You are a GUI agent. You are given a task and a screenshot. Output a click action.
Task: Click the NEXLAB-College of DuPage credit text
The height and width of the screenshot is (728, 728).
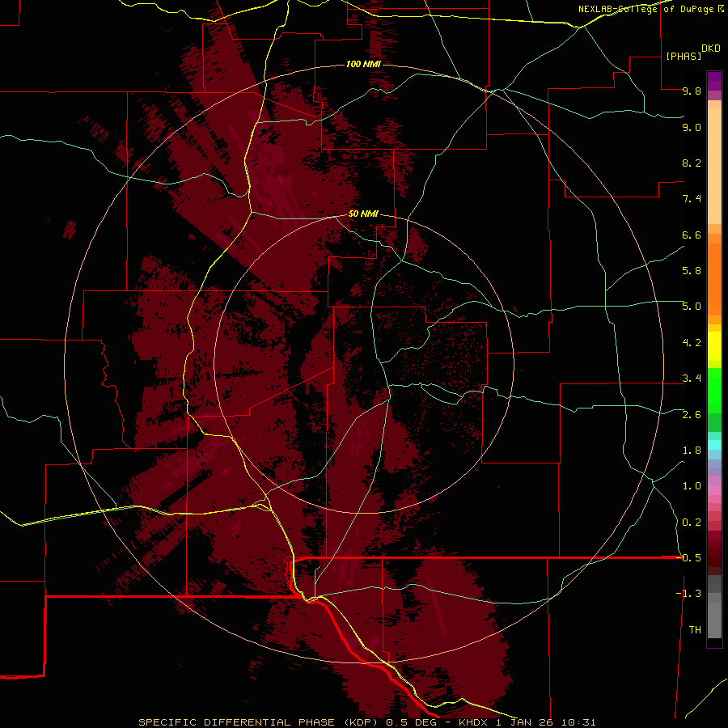[x=646, y=9]
